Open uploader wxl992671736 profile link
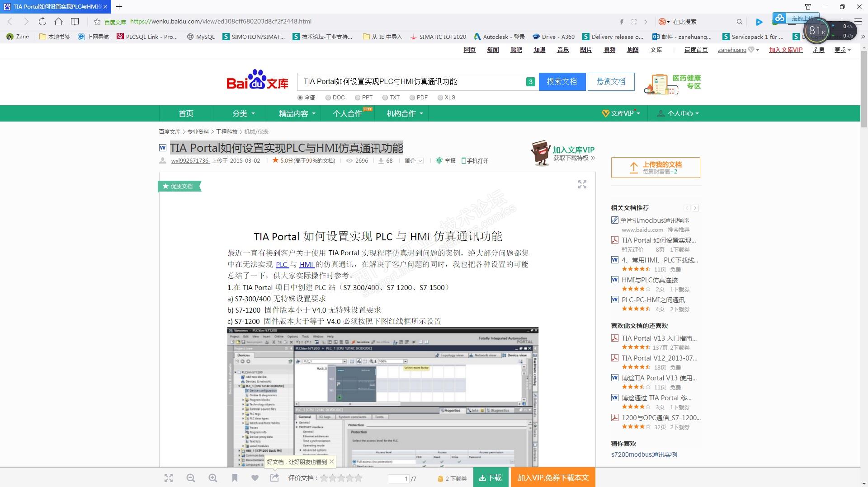 pyautogui.click(x=190, y=161)
